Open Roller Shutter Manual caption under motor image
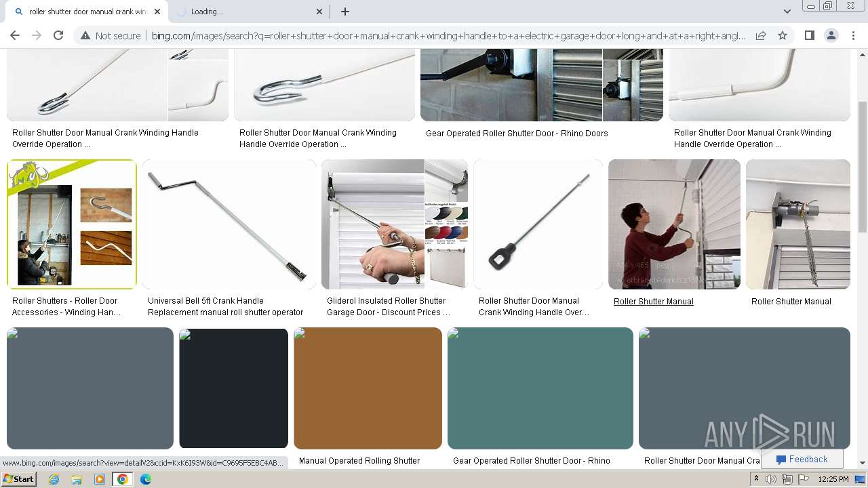868x488 pixels. tap(791, 302)
